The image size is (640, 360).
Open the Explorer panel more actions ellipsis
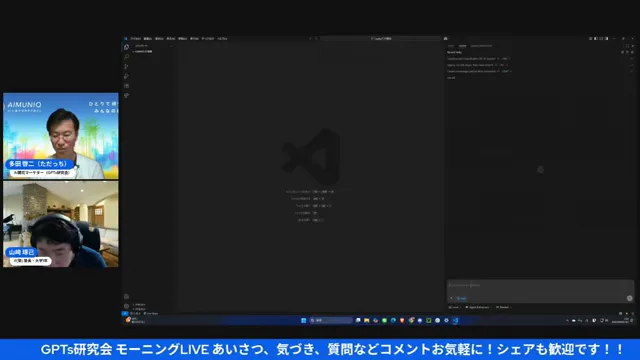(x=171, y=46)
